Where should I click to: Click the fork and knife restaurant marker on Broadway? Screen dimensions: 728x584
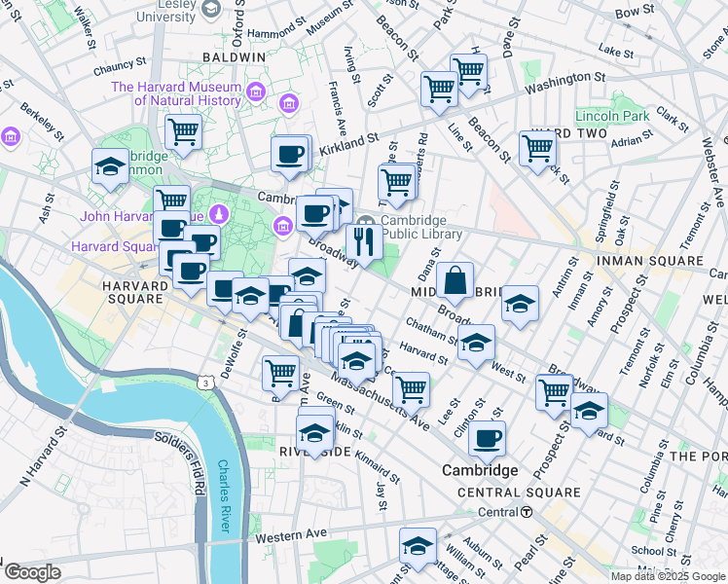(x=364, y=246)
